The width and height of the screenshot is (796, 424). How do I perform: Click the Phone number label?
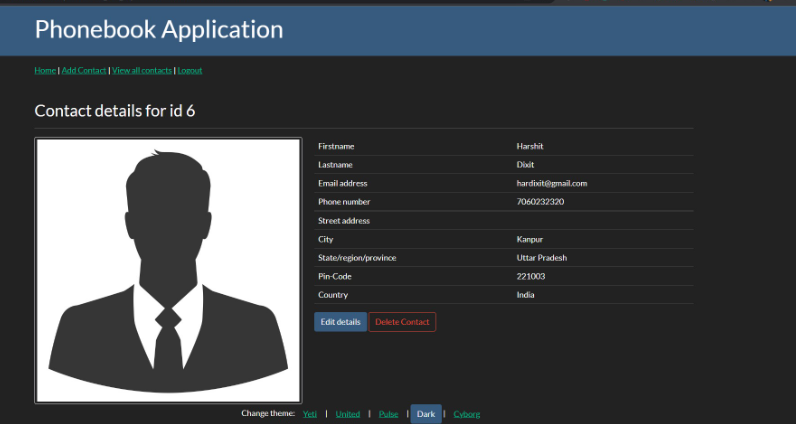click(344, 202)
